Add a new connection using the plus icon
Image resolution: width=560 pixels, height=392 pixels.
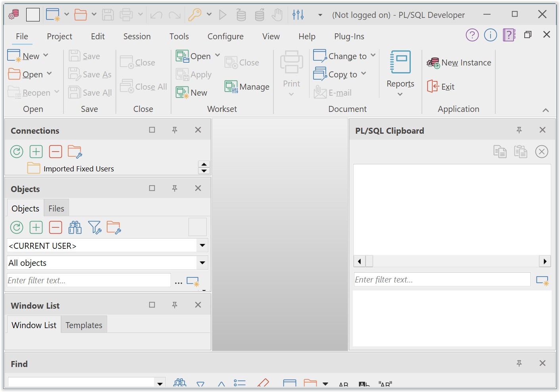coord(36,151)
